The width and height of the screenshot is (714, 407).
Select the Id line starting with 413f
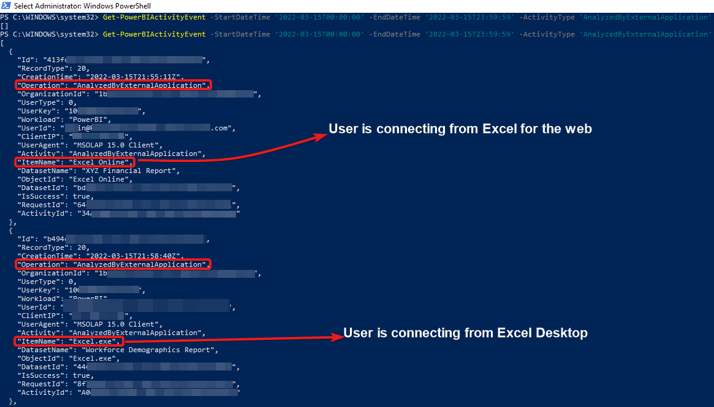[x=113, y=60]
